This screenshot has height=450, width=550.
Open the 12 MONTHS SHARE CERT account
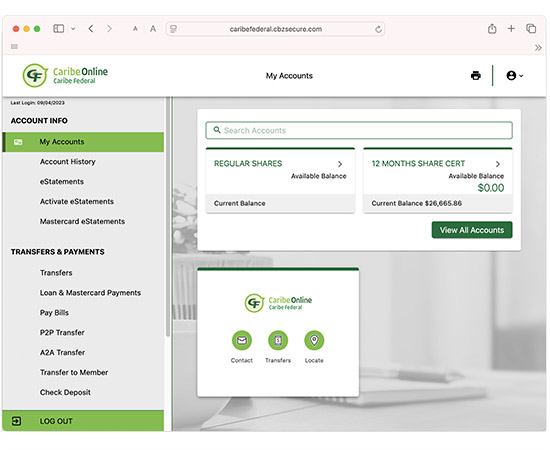[418, 163]
